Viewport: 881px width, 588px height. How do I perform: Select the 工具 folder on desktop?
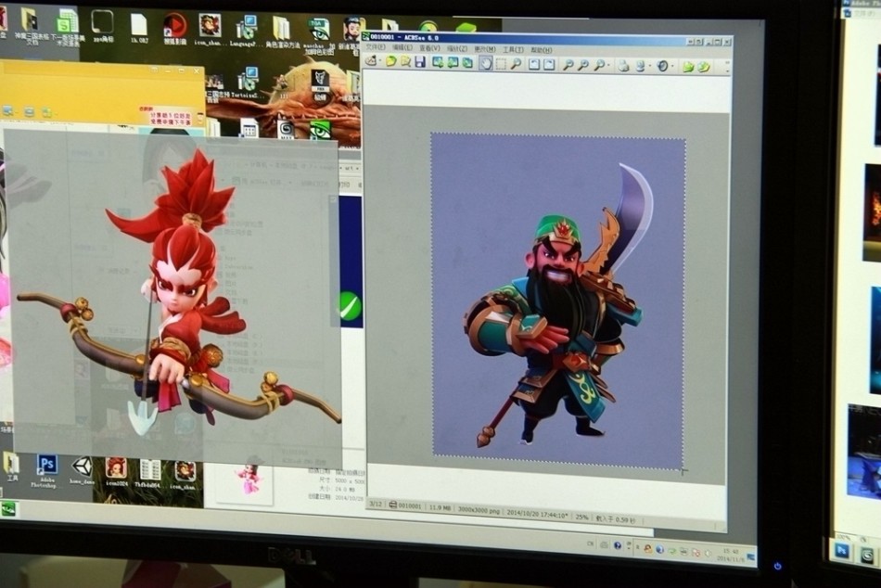11,467
